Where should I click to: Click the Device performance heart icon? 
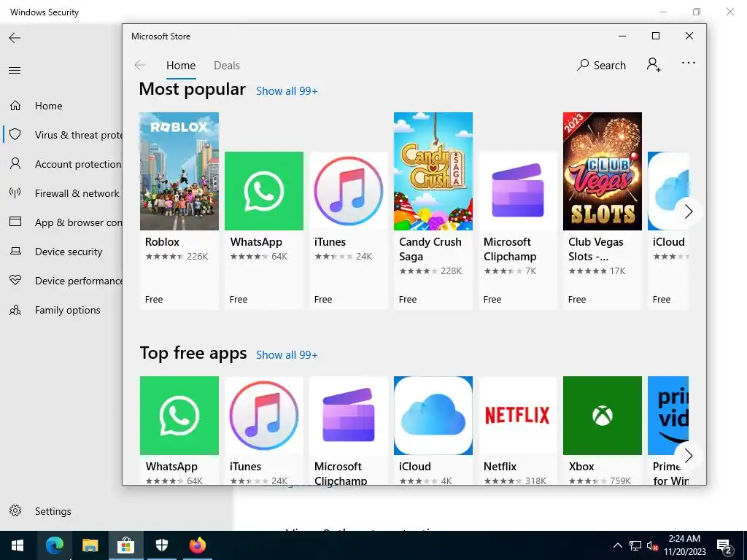(x=15, y=280)
